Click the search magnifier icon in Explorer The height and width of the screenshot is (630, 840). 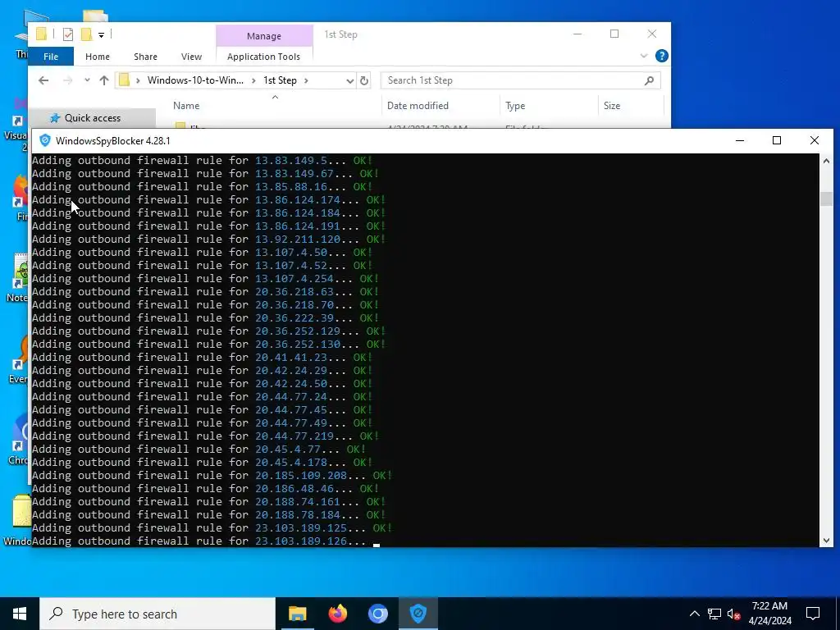pyautogui.click(x=650, y=80)
